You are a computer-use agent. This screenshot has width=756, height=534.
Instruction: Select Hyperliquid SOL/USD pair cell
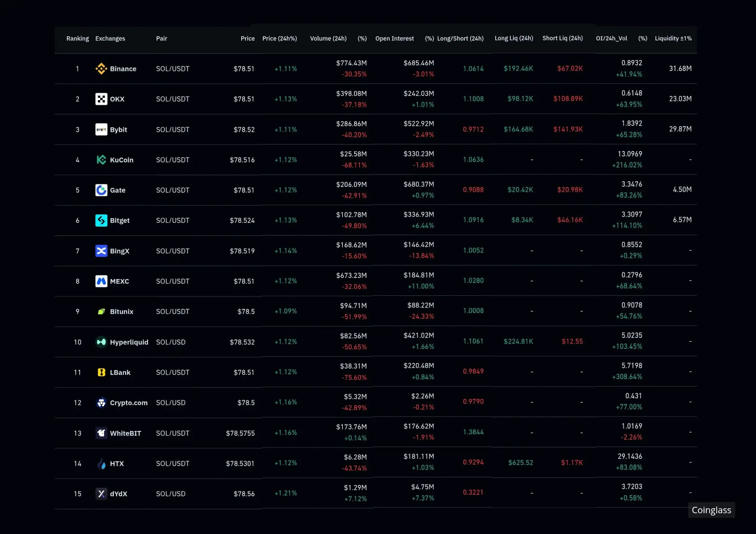click(x=171, y=342)
